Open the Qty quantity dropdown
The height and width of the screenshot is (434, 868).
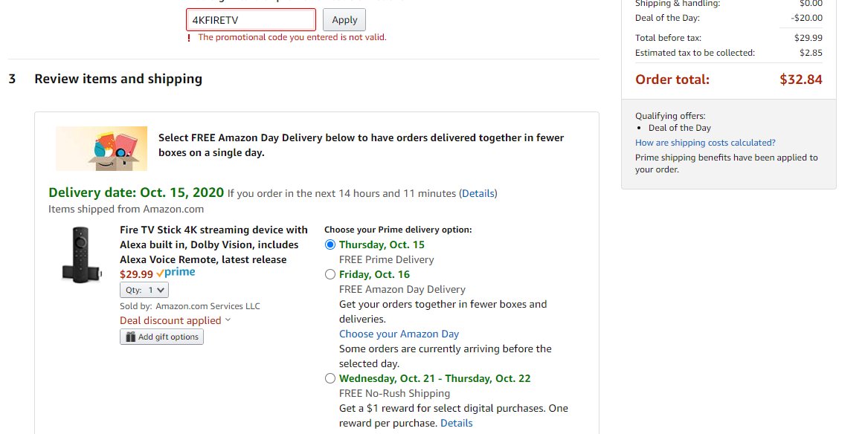click(144, 290)
